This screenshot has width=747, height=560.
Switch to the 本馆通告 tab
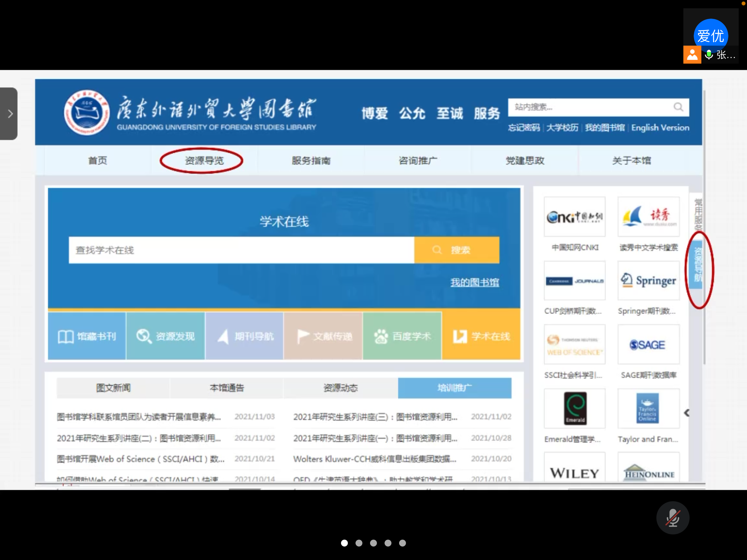(x=227, y=388)
